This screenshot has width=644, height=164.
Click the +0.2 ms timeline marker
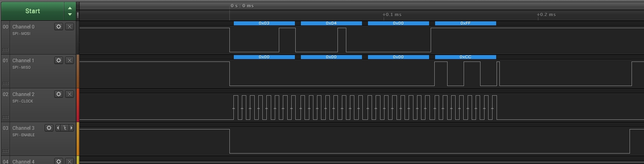(546, 14)
